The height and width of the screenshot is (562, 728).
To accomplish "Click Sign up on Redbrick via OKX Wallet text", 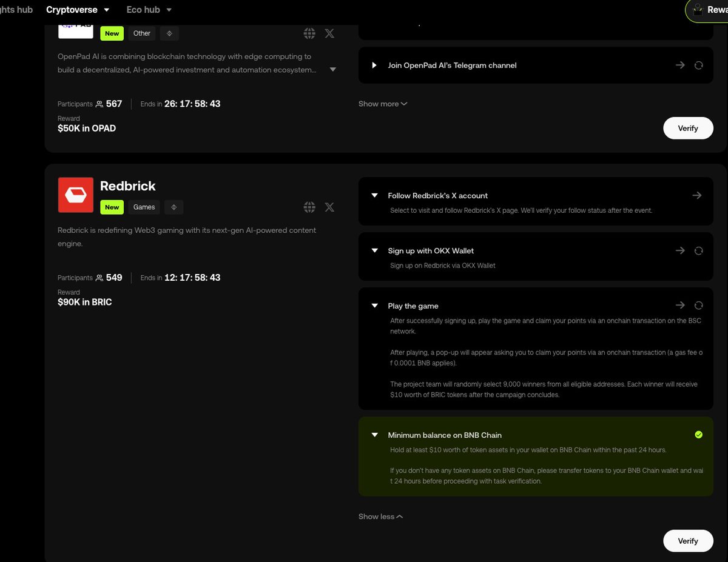I will click(x=443, y=266).
